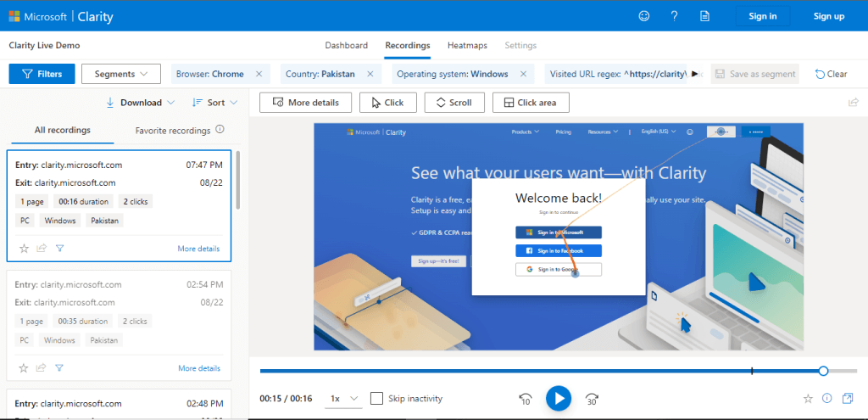
Task: Switch to the Heatmaps tab
Action: point(467,46)
